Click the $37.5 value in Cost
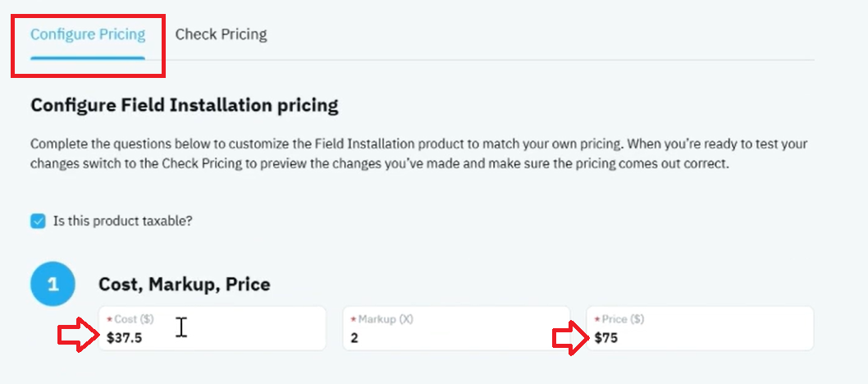The width and height of the screenshot is (868, 384). click(x=124, y=337)
